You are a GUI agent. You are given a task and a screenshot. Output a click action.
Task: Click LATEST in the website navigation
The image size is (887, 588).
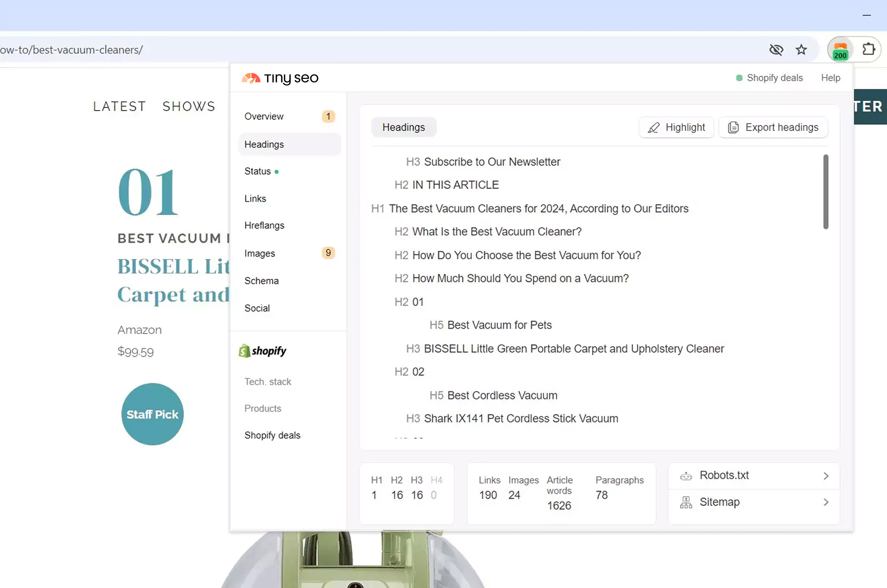pyautogui.click(x=119, y=107)
